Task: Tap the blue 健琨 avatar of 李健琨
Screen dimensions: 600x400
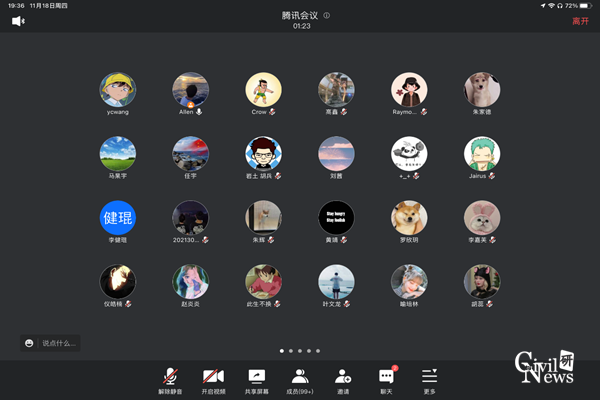Action: click(118, 218)
